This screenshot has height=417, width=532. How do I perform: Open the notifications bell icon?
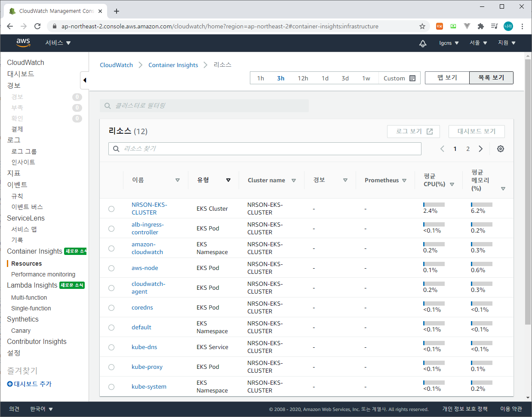[423, 43]
